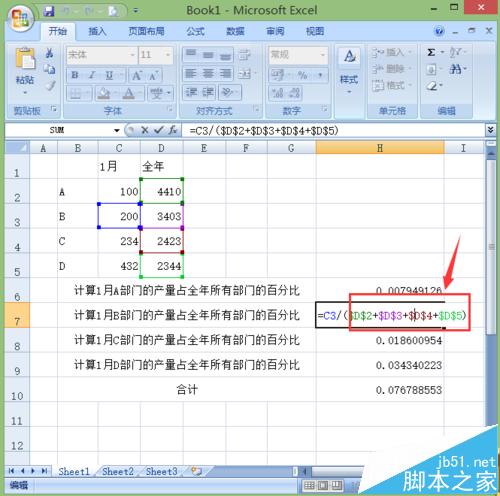Increase font size with the large A
This screenshot has height=496, width=500.
tap(137, 76)
